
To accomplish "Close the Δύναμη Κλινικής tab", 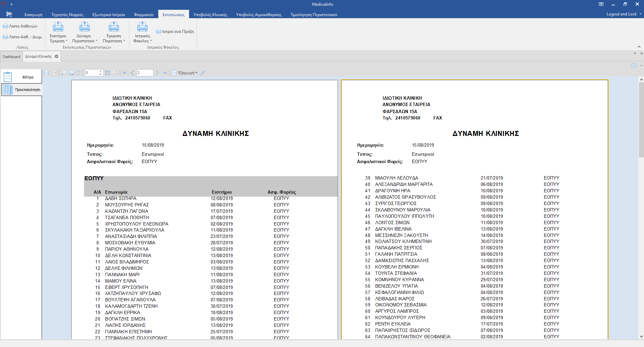I will tap(56, 56).
